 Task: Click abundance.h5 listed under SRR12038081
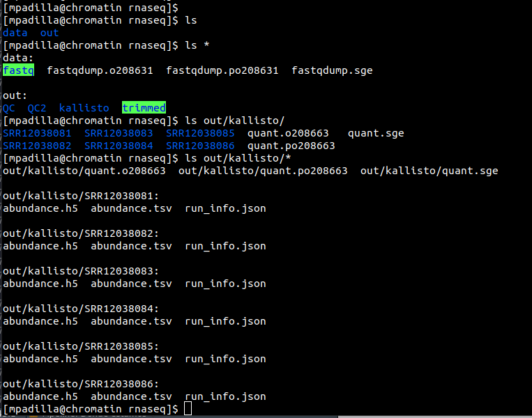click(40, 208)
